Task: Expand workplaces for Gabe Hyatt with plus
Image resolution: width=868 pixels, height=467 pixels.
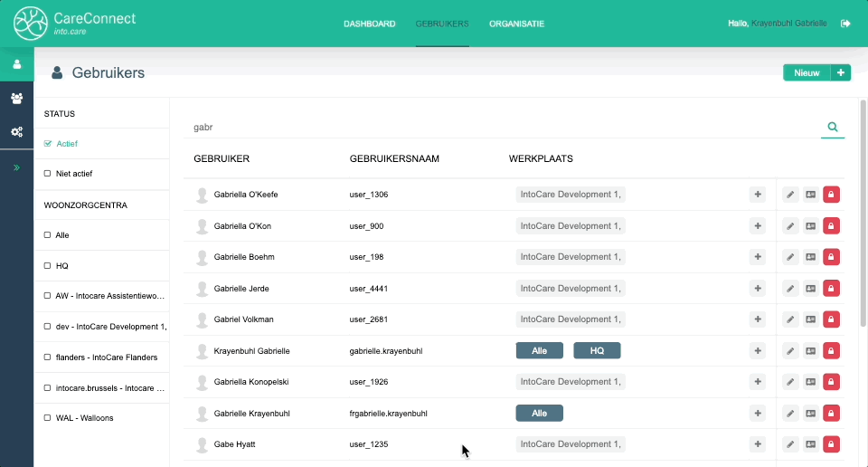Action: pos(758,444)
